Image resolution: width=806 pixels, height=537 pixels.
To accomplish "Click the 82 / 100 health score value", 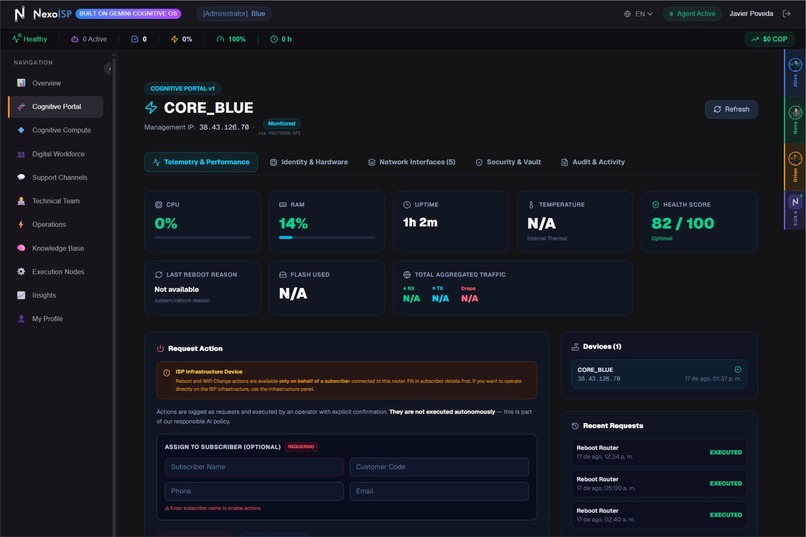I will pyautogui.click(x=683, y=224).
